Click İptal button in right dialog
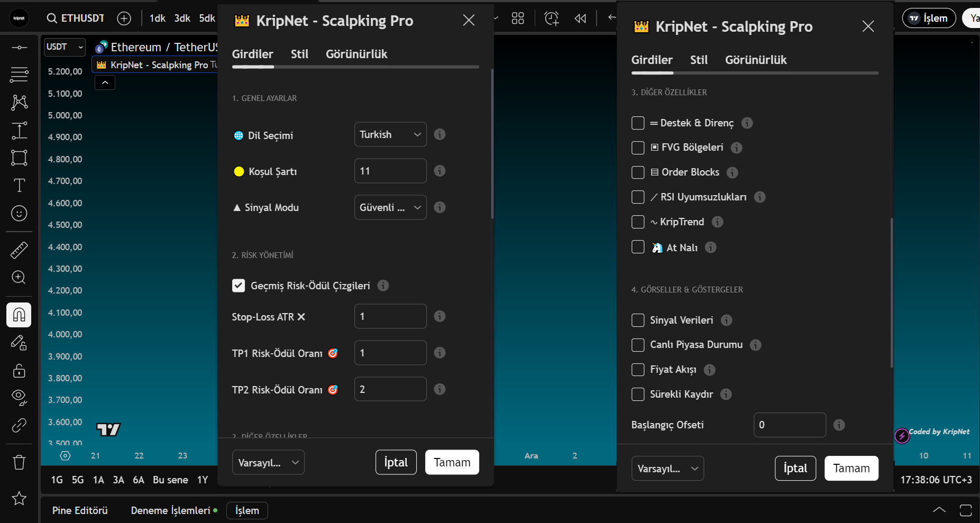The height and width of the screenshot is (523, 980). point(795,468)
